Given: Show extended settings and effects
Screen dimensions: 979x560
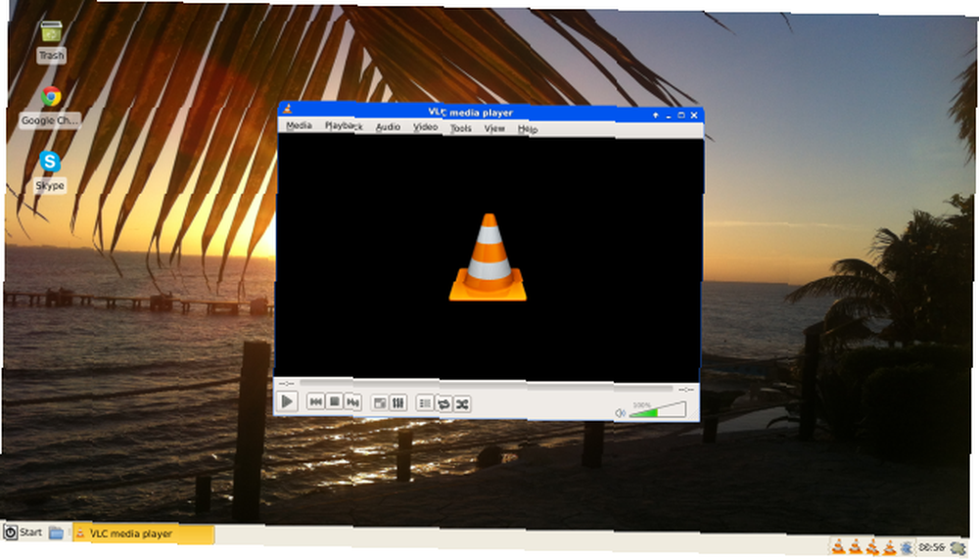Looking at the screenshot, I should (x=397, y=402).
